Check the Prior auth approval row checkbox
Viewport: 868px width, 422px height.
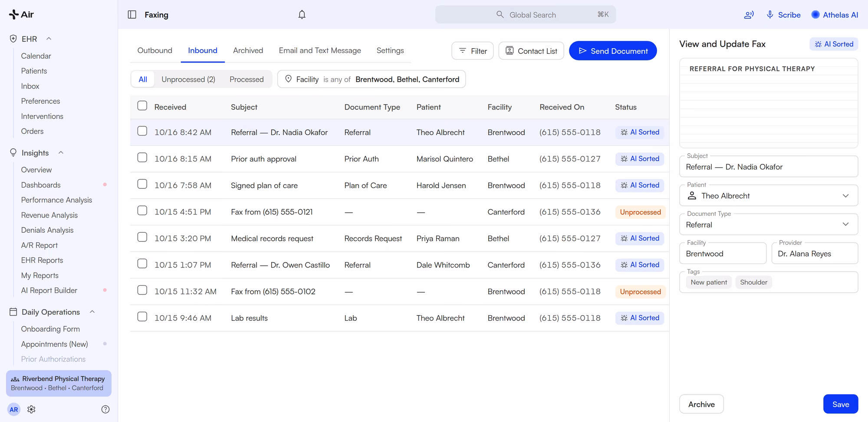(142, 158)
